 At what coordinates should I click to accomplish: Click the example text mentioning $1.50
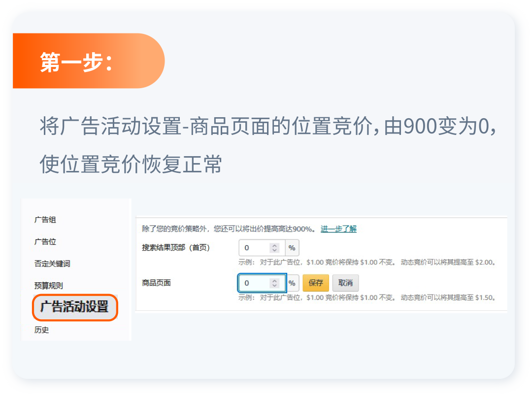(367, 297)
